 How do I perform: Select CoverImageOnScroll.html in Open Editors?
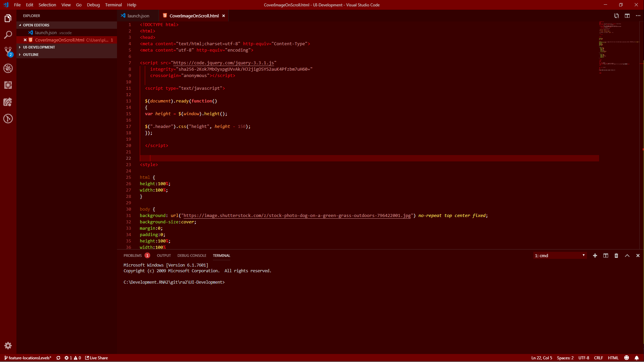[x=67, y=40]
